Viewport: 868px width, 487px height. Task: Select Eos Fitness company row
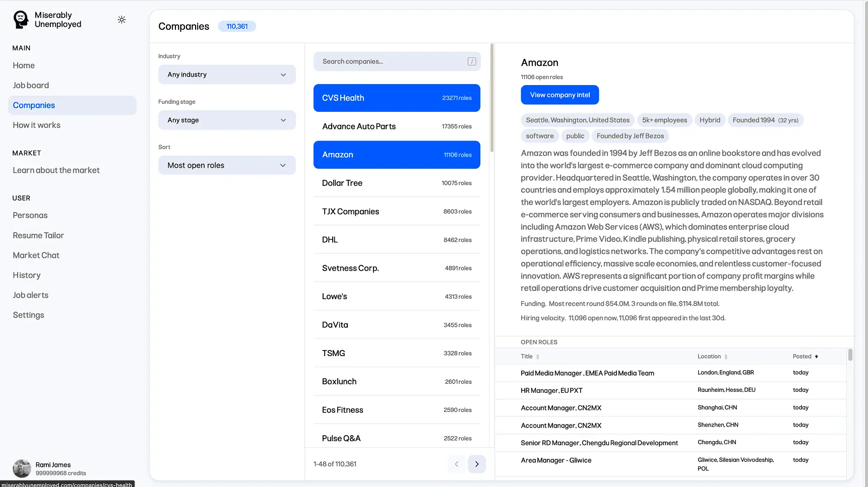(x=397, y=410)
